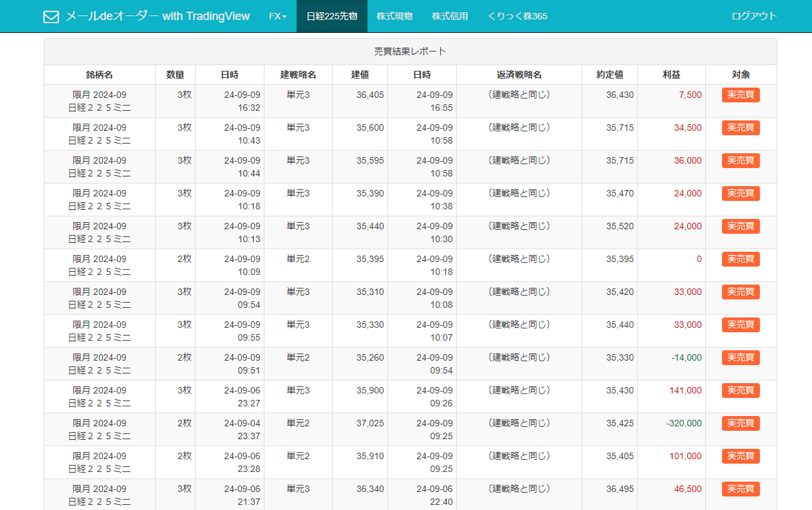Select 実売買 badge on the -14,000 loss row
This screenshot has height=510, width=812.
(x=741, y=358)
